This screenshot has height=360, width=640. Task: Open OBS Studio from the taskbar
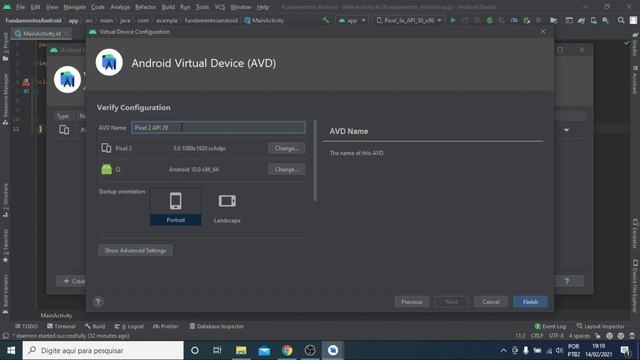[310, 350]
